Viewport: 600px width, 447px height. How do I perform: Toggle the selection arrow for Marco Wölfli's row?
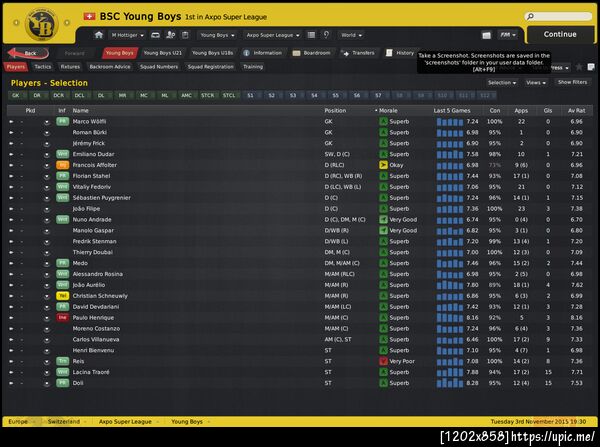tap(11, 121)
